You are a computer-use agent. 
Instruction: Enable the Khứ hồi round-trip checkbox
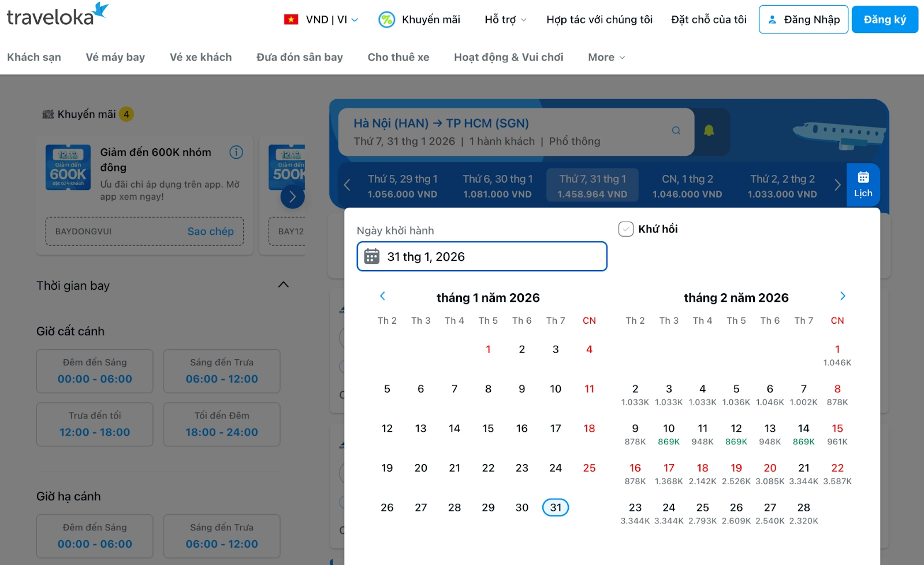tap(626, 229)
